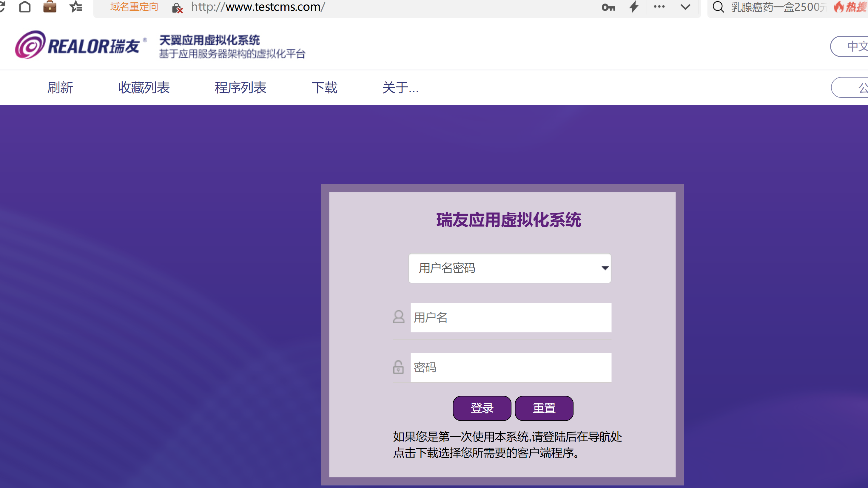Viewport: 868px width, 488px height.
Task: Click the 重置 button
Action: pyautogui.click(x=544, y=408)
